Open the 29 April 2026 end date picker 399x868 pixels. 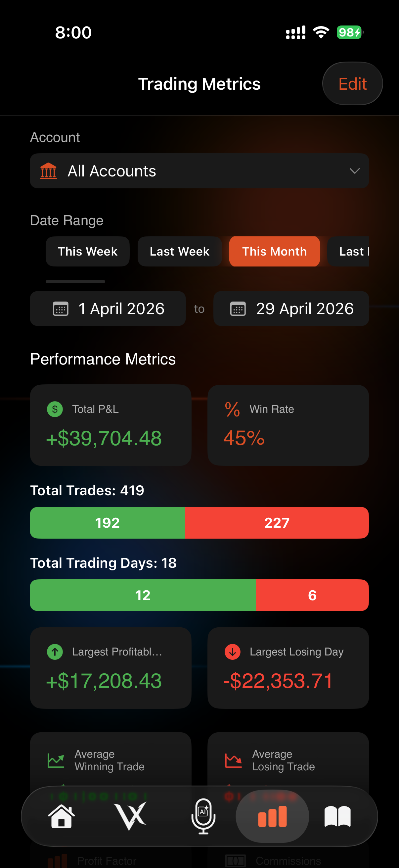tap(291, 309)
